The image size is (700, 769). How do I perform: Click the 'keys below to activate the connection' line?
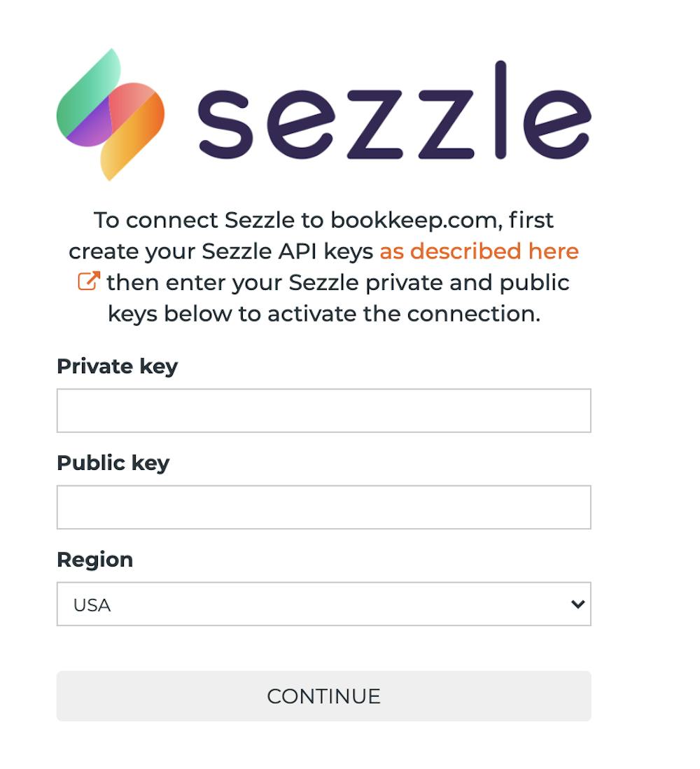tap(323, 314)
